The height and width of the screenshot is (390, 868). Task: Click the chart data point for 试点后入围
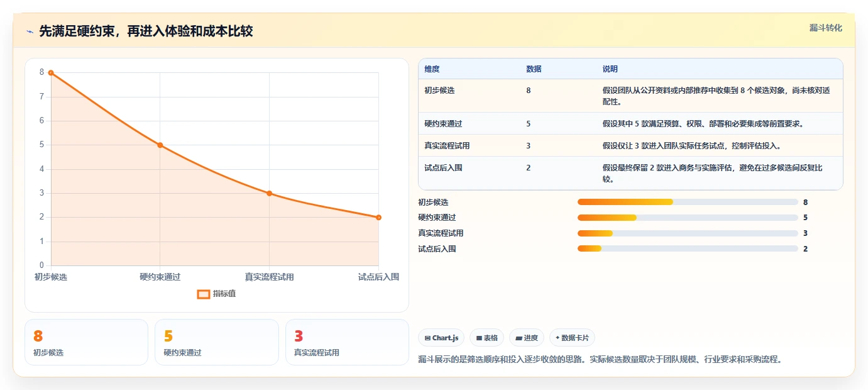coord(378,218)
